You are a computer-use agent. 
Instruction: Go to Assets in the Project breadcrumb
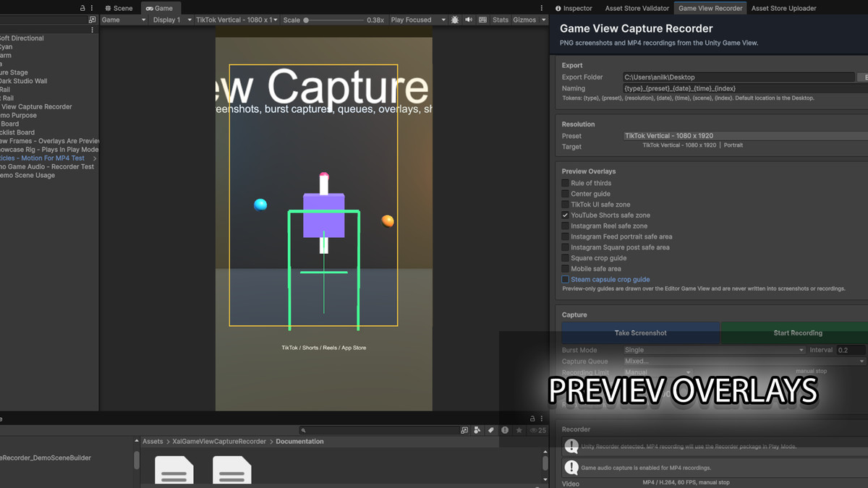tap(153, 442)
